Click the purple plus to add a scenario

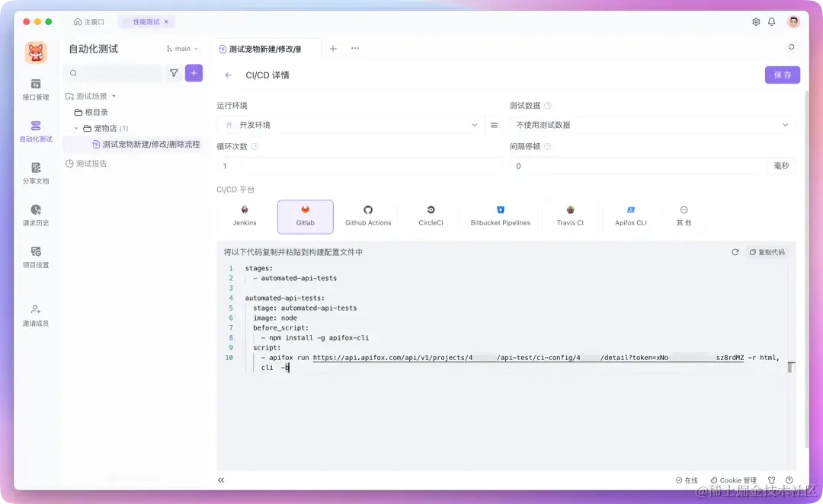(x=192, y=72)
